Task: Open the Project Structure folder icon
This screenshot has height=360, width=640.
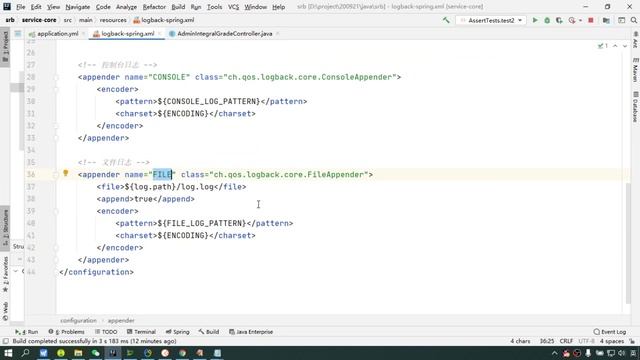Action: click(606, 20)
